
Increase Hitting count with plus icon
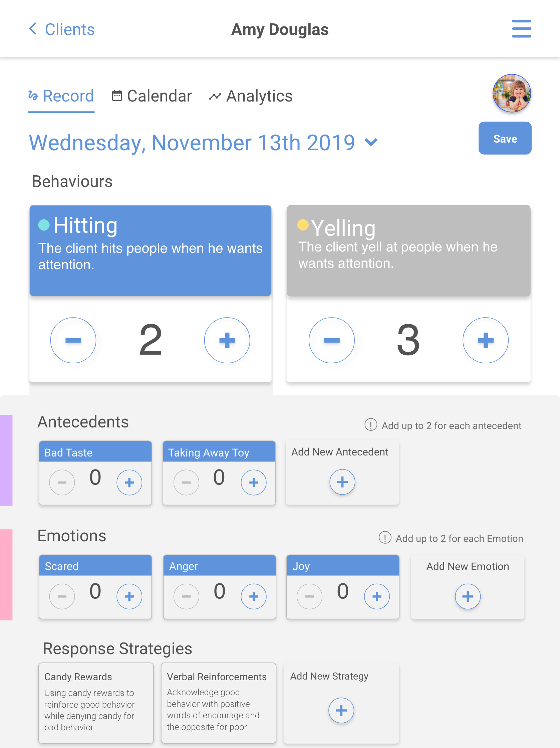(227, 340)
